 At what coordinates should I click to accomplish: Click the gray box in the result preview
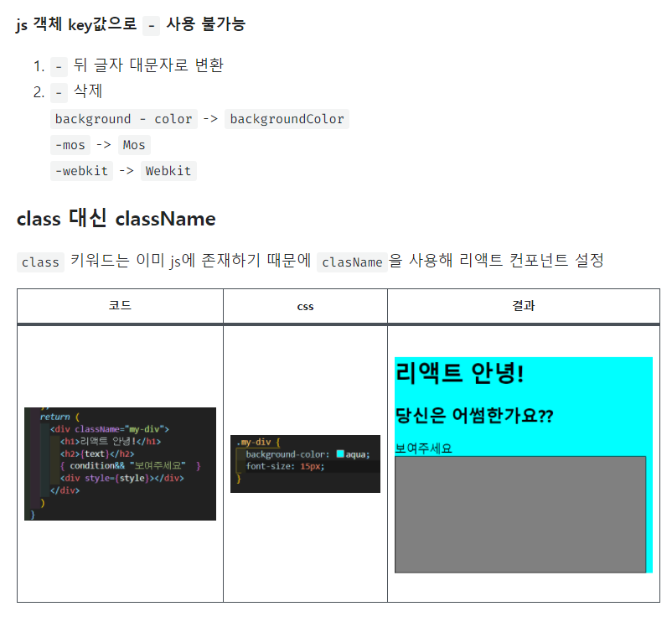coord(520,515)
